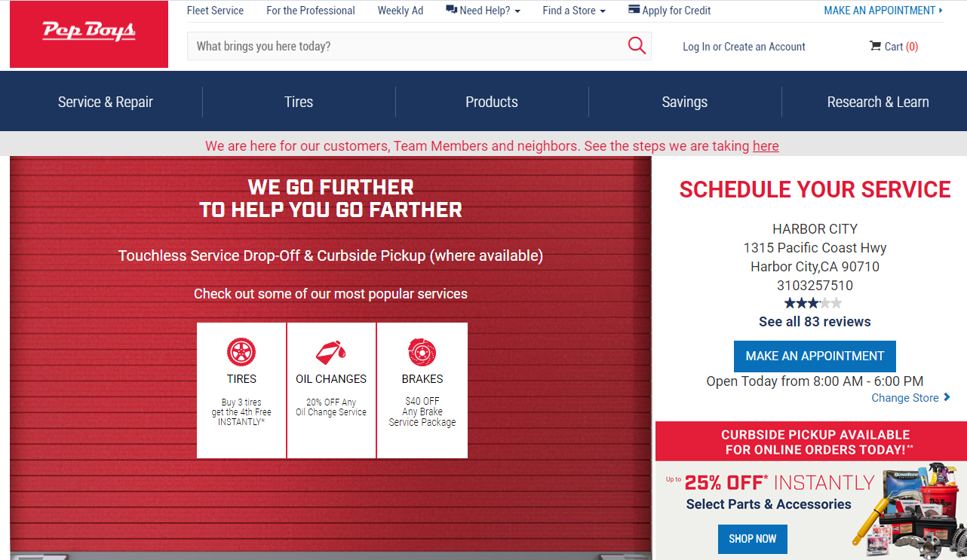
Task: Open the Cart (0) link
Action: pyautogui.click(x=894, y=47)
